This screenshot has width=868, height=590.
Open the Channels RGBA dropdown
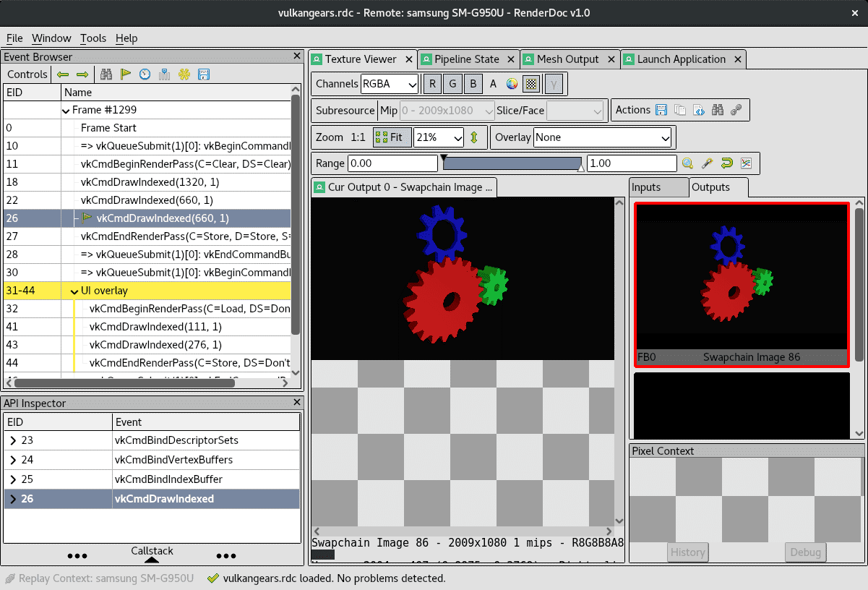coord(389,84)
